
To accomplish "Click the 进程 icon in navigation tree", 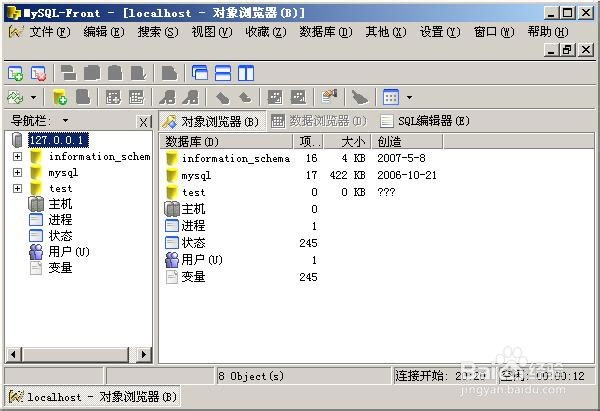I will [36, 220].
